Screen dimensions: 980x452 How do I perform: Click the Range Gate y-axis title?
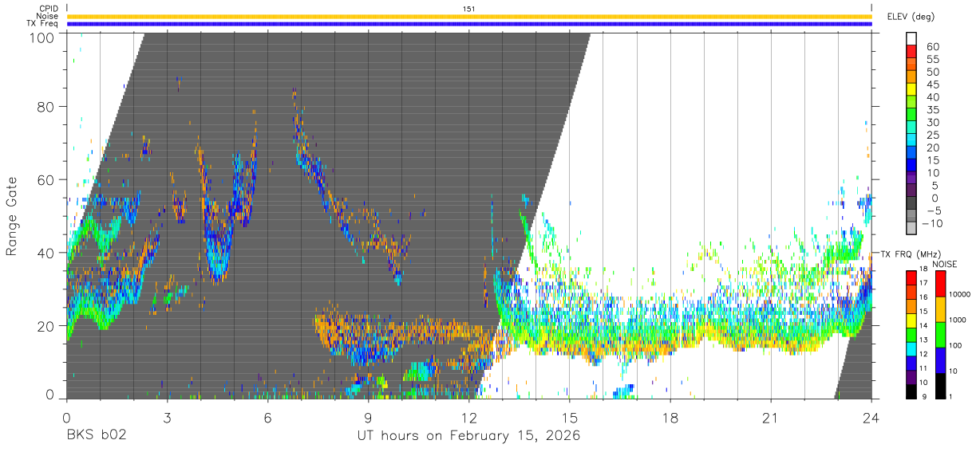coord(12,216)
